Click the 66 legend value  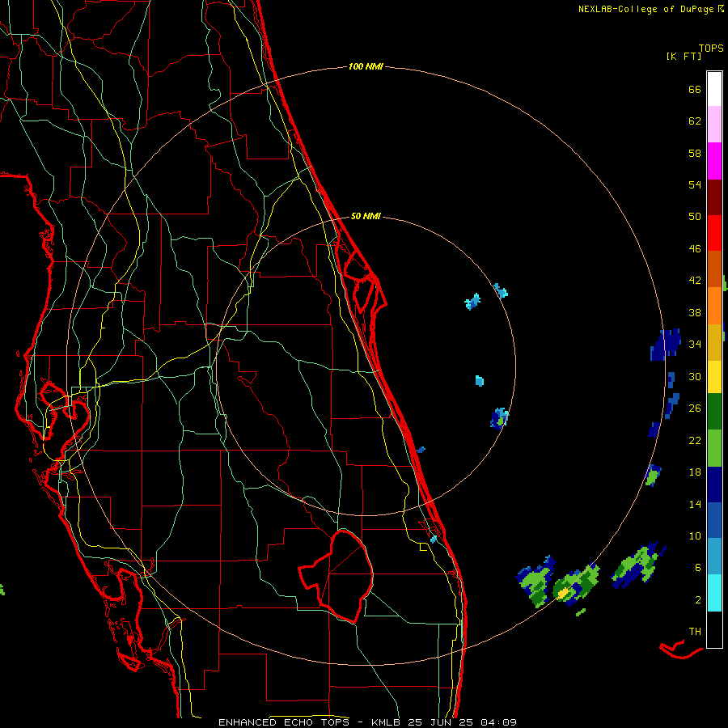[x=695, y=89]
